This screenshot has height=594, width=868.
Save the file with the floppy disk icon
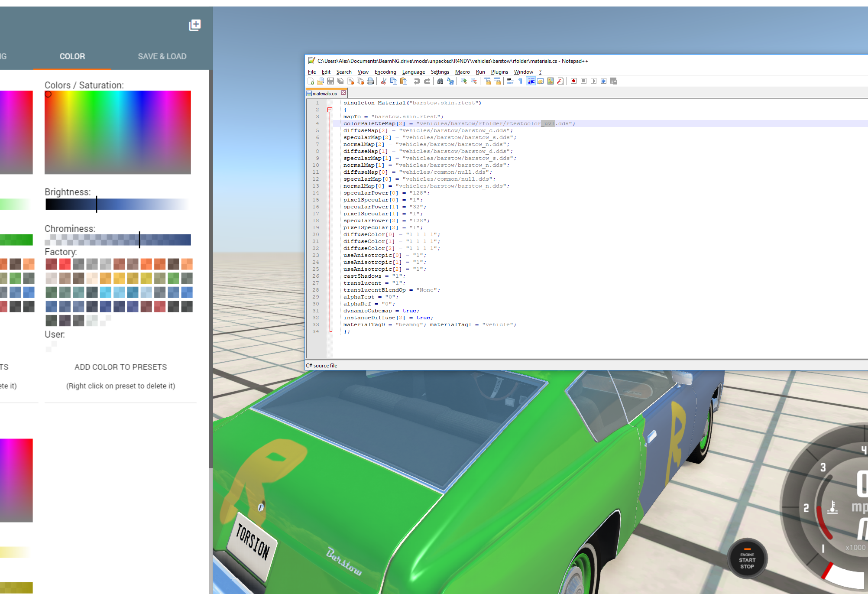click(330, 81)
